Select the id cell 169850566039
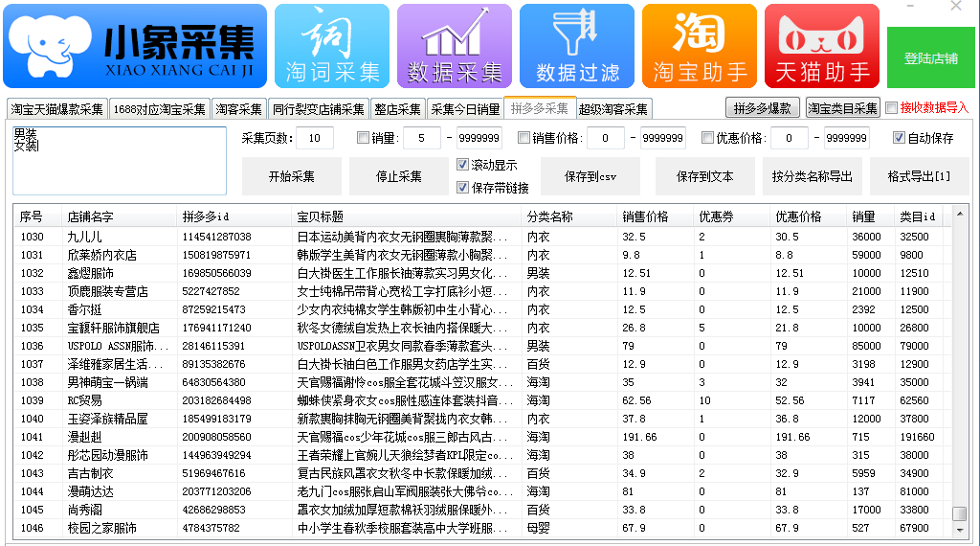Image resolution: width=980 pixels, height=546 pixels. coord(217,273)
